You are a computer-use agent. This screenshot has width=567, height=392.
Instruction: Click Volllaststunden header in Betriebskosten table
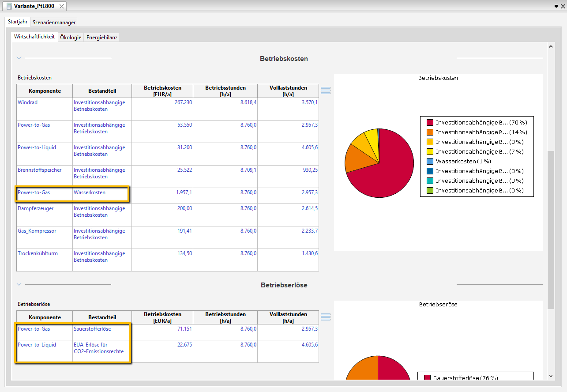click(x=288, y=91)
